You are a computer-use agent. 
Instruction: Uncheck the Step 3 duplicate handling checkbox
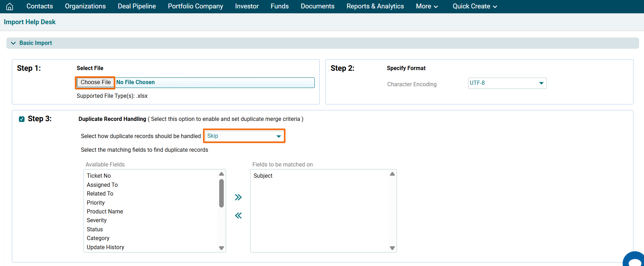(x=22, y=119)
